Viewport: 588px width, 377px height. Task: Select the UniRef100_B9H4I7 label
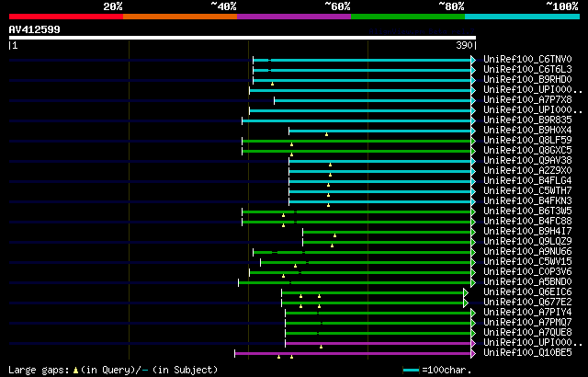[527, 232]
